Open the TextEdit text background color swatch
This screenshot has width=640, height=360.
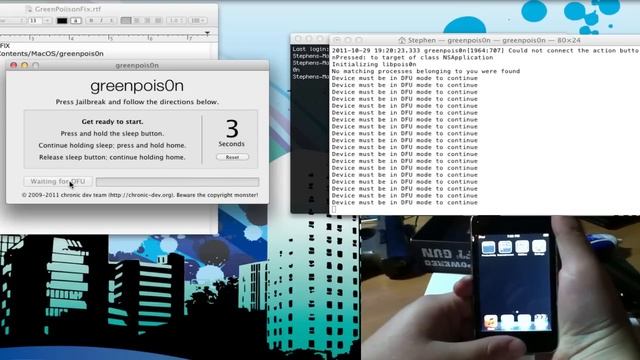click(76, 20)
